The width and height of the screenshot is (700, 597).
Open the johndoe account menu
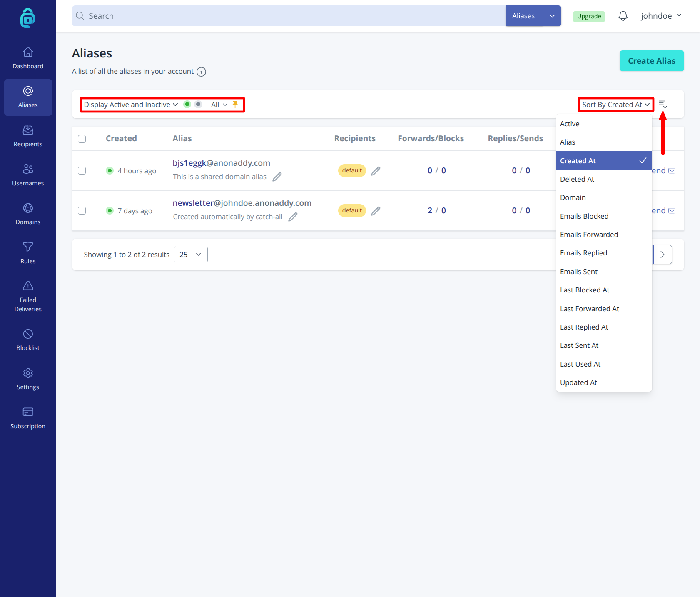tap(661, 16)
